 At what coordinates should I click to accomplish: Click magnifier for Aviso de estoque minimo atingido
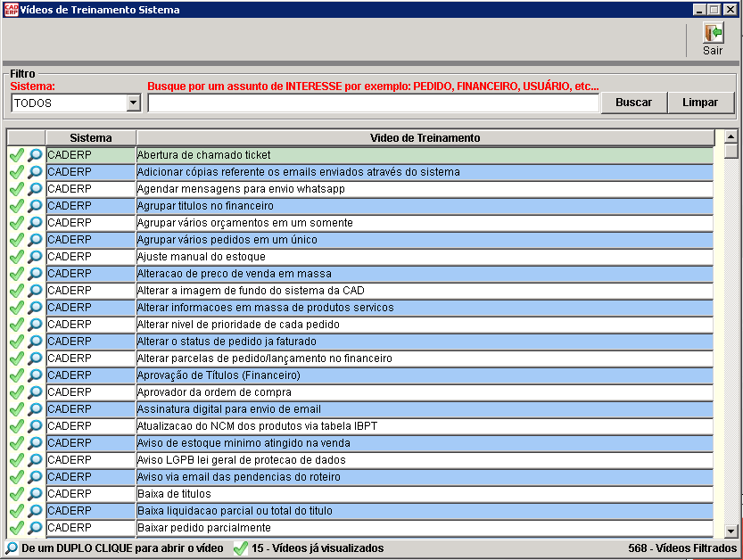(35, 443)
